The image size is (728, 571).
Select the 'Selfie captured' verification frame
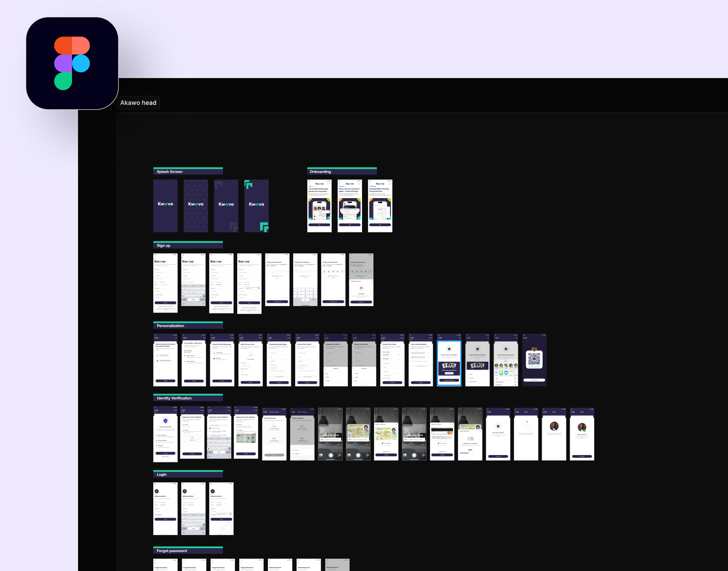(x=582, y=434)
